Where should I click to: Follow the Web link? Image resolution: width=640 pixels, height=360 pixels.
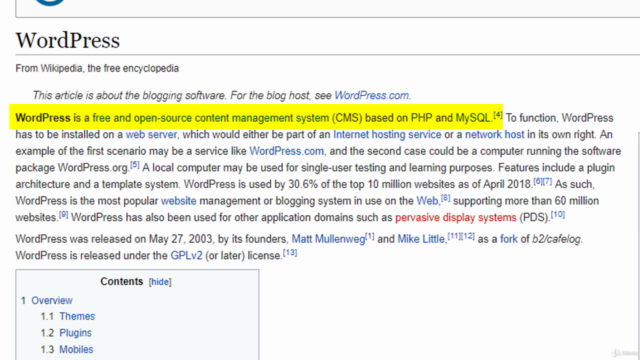[x=427, y=201]
